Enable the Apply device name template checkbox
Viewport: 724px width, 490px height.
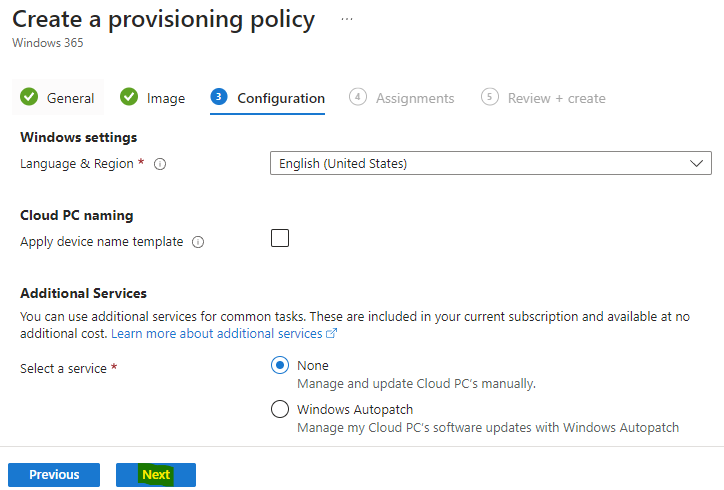point(280,238)
